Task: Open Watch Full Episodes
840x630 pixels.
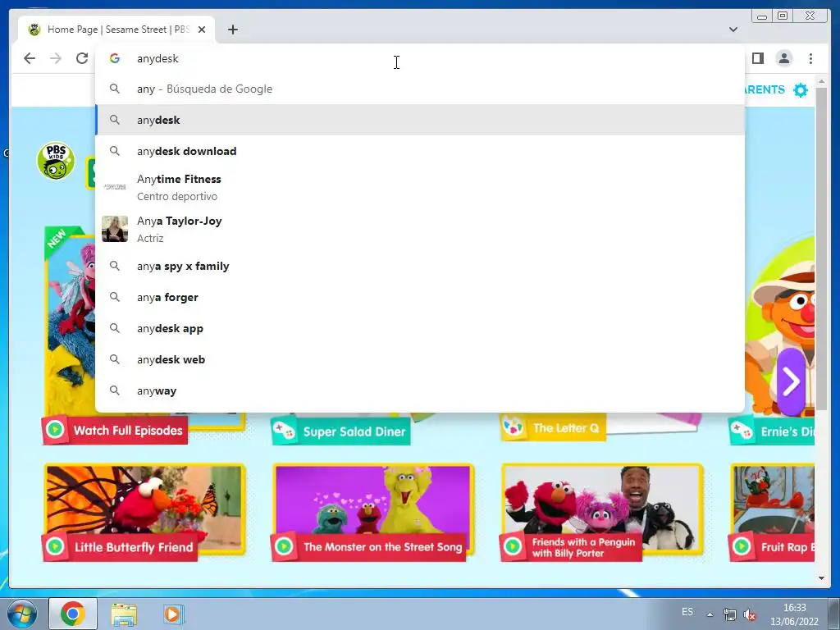Action: [x=115, y=430]
